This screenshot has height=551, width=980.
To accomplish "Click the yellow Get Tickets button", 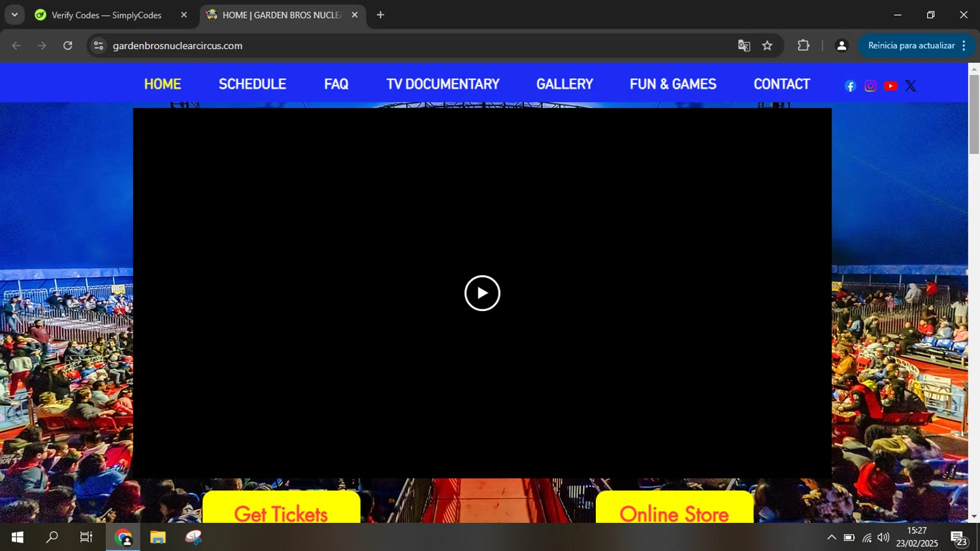I will click(281, 507).
